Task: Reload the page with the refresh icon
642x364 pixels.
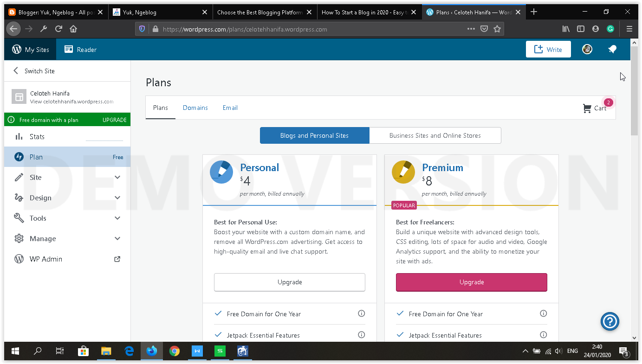Action: (58, 29)
